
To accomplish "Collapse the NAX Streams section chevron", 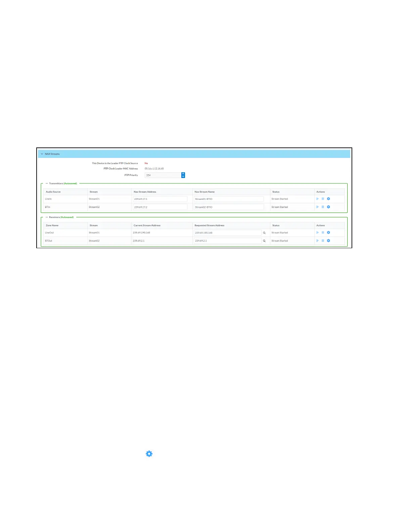I will coord(42,154).
